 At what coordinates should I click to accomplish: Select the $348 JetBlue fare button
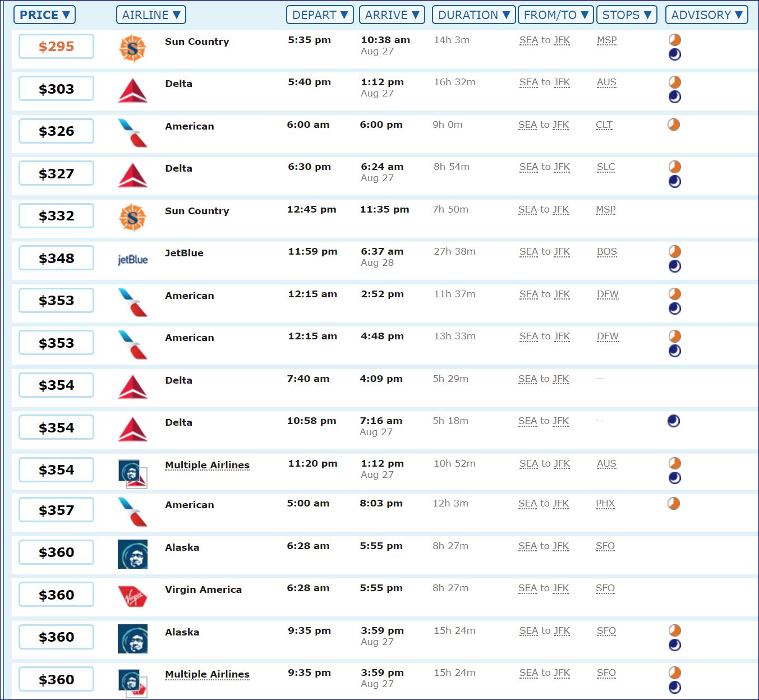click(56, 259)
